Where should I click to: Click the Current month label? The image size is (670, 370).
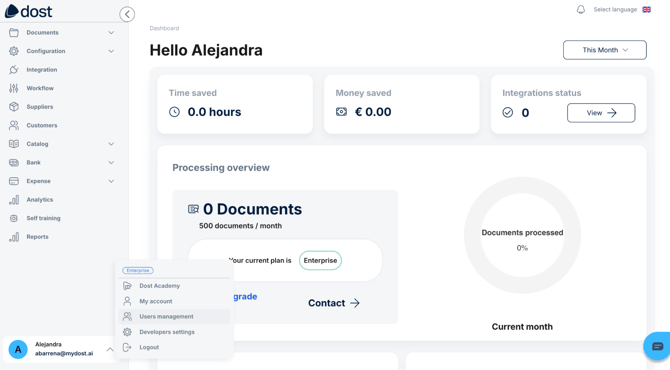point(522,327)
